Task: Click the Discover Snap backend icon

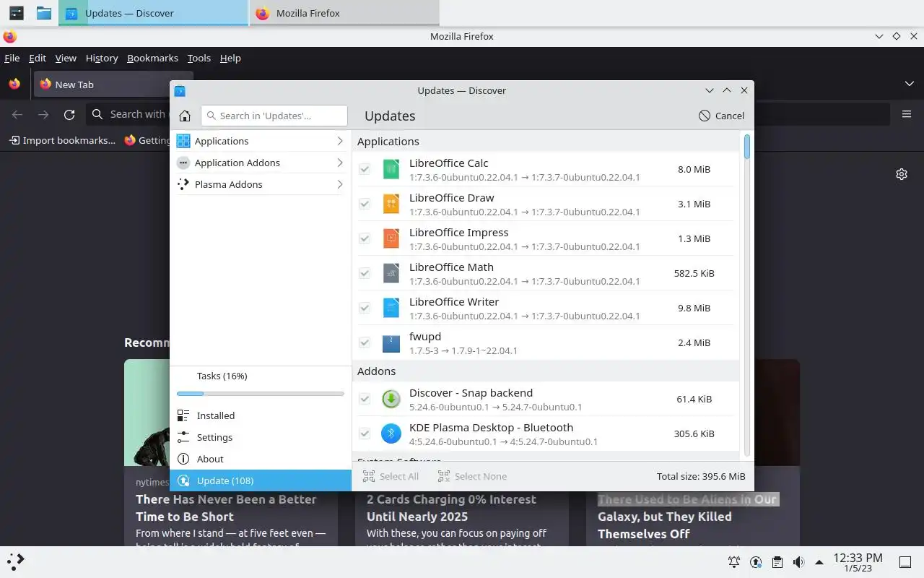Action: [391, 399]
